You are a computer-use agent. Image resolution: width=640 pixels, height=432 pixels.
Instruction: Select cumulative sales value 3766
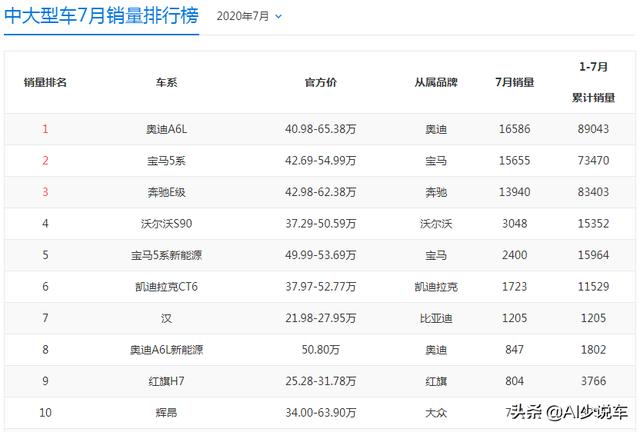[x=593, y=381]
